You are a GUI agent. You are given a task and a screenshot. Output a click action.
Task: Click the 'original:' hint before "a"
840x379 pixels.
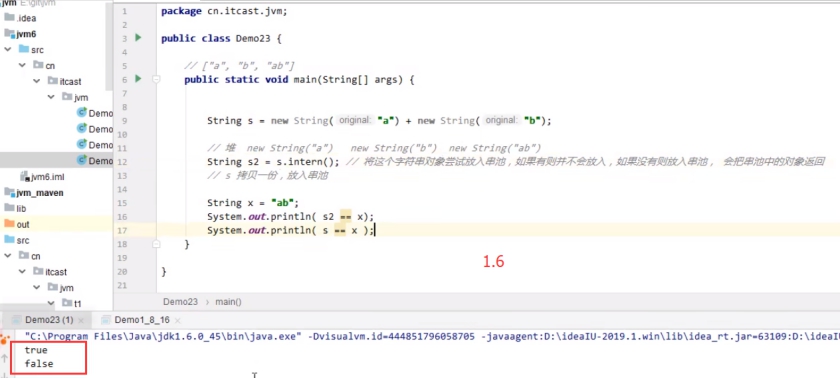click(x=355, y=120)
